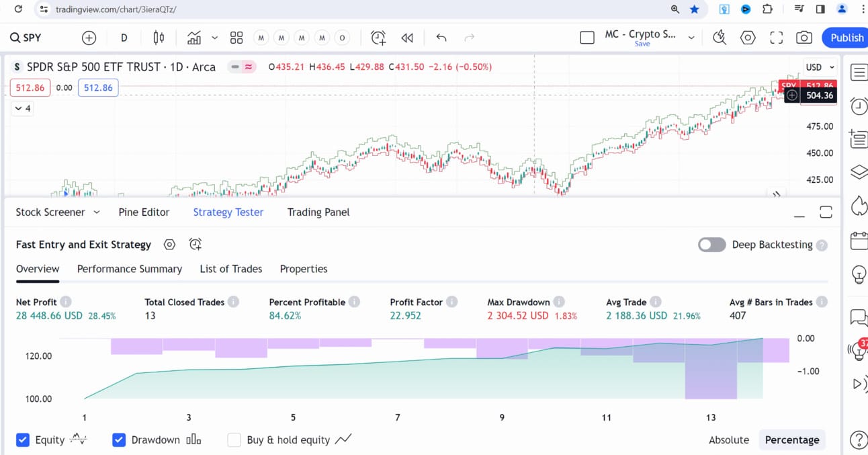The image size is (868, 455).
Task: Maximize the bottom Strategy Tester panel
Action: [x=826, y=212]
